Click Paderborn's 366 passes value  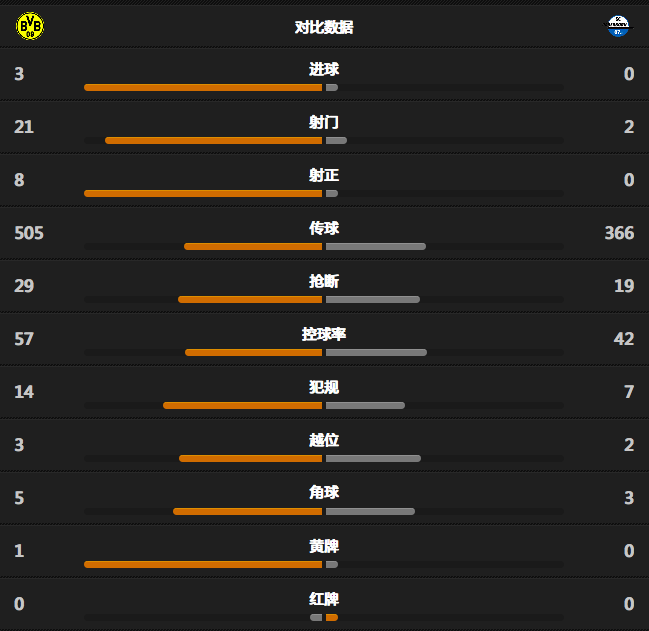(619, 233)
